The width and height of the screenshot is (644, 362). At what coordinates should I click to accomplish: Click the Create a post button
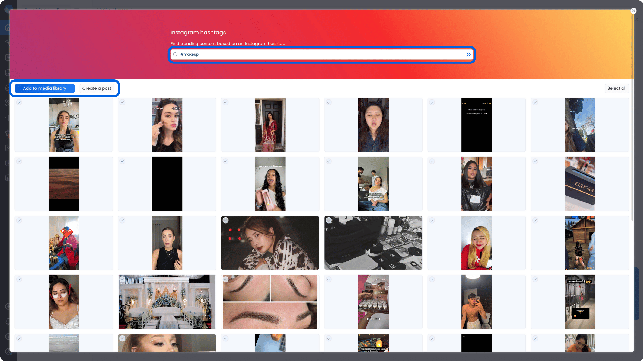pyautogui.click(x=97, y=88)
